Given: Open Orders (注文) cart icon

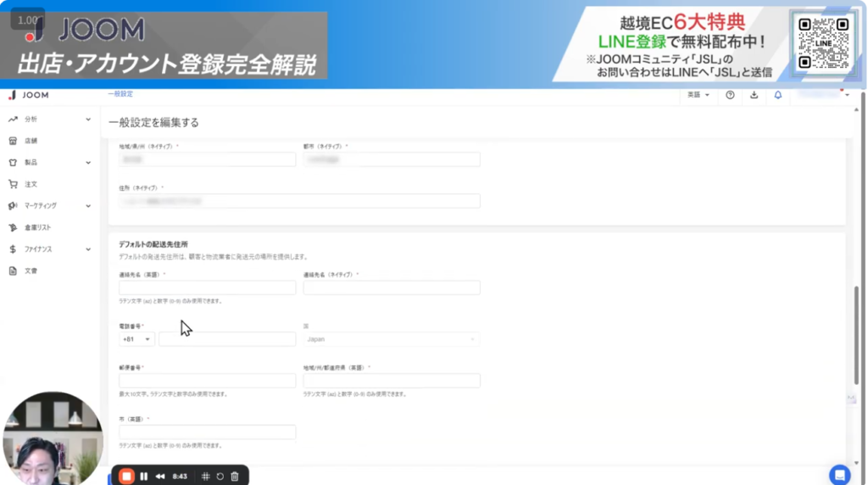Looking at the screenshot, I should click(x=13, y=184).
